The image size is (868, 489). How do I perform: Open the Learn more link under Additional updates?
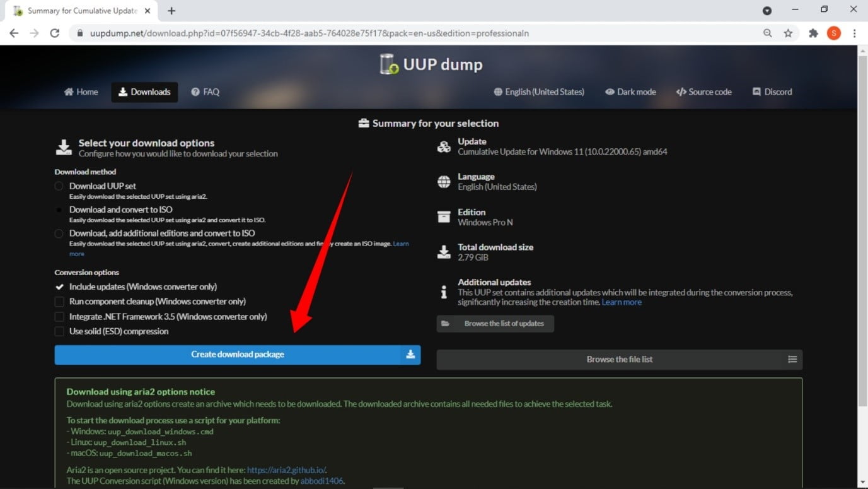click(x=622, y=302)
